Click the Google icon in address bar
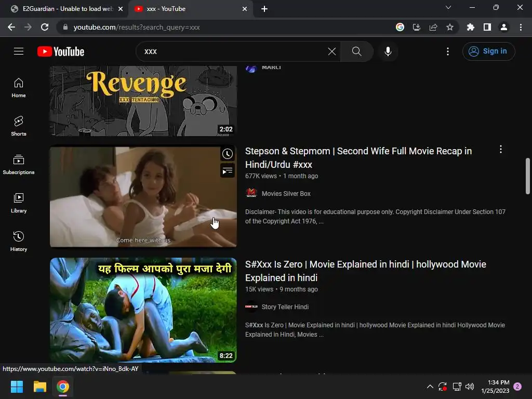This screenshot has height=399, width=532. [400, 27]
